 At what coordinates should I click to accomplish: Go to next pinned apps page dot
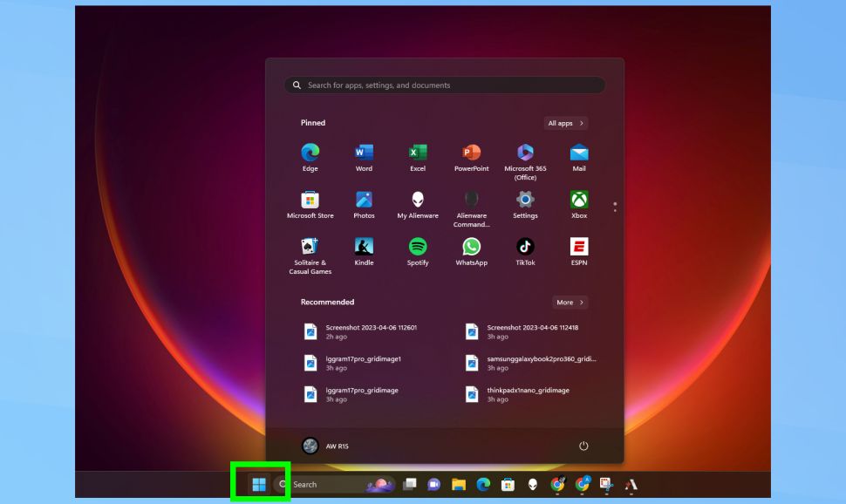click(615, 210)
